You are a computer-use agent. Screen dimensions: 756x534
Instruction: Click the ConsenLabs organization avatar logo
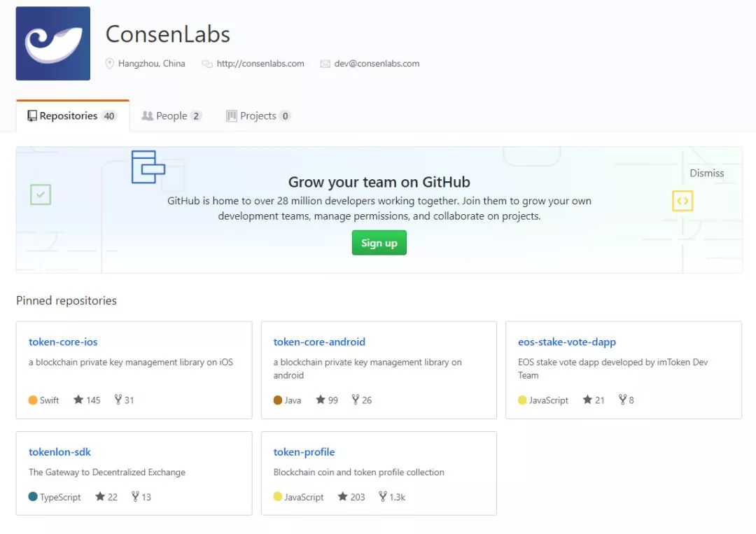pos(53,43)
